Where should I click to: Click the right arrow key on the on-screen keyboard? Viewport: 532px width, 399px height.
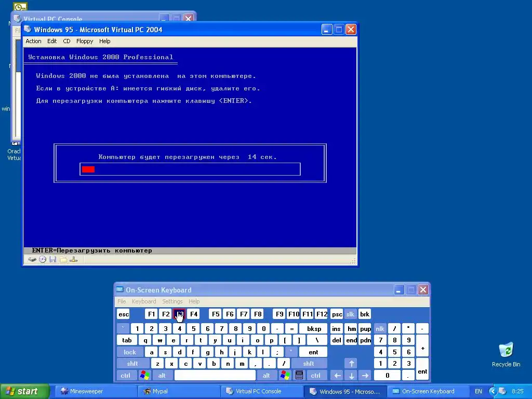point(365,375)
